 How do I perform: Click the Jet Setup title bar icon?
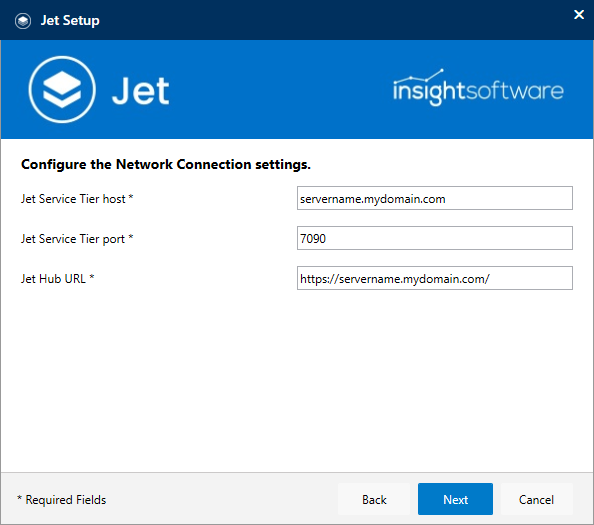(23, 21)
